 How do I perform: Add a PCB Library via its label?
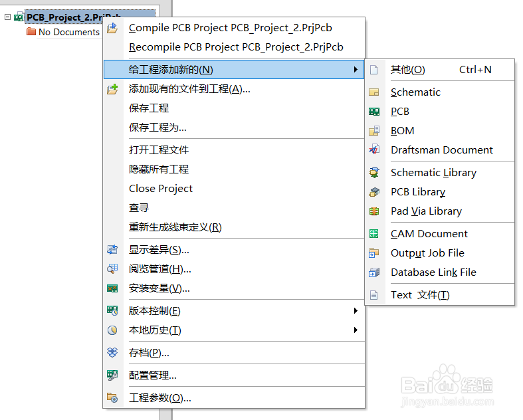pyautogui.click(x=418, y=192)
